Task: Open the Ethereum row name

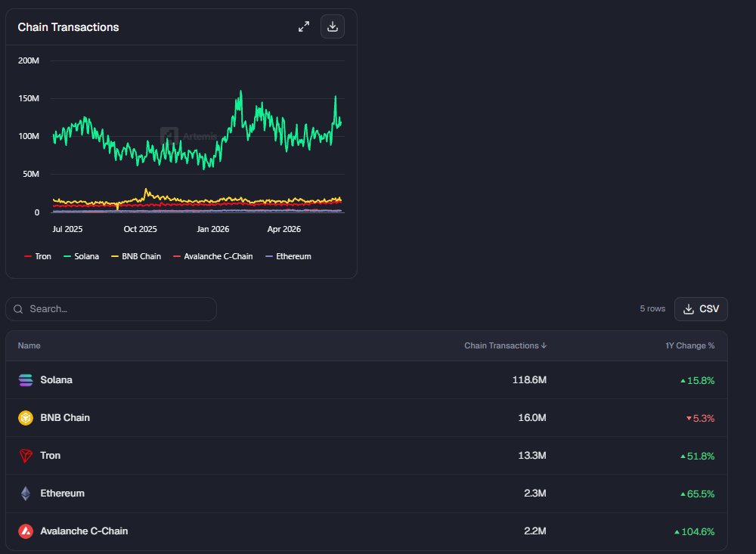Action: 62,494
